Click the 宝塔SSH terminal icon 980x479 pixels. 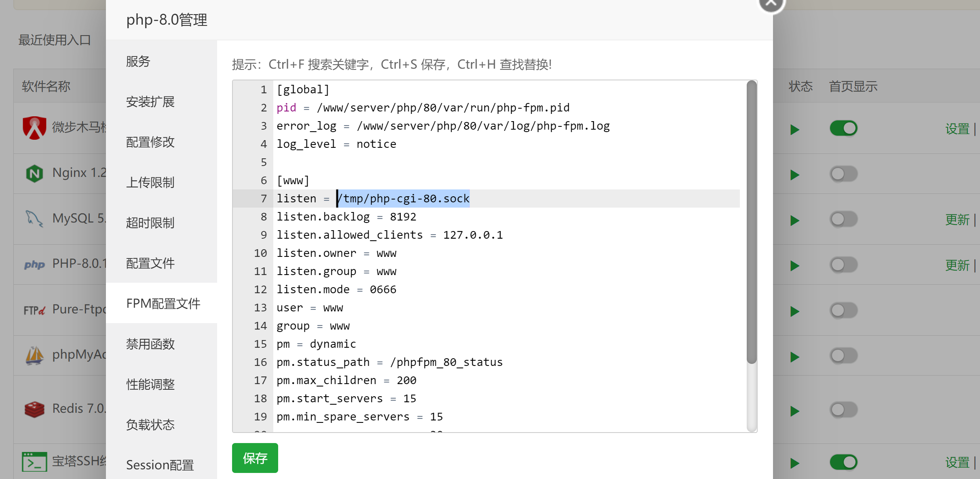34,462
